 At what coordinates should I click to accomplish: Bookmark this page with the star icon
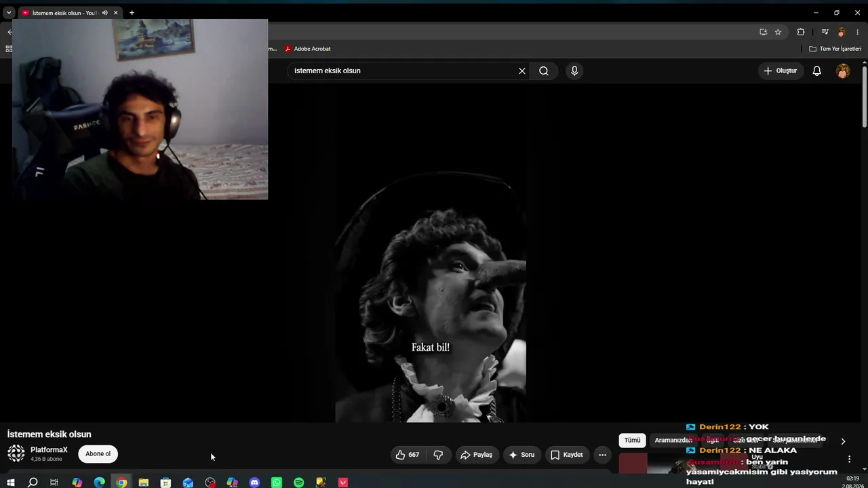coord(778,32)
